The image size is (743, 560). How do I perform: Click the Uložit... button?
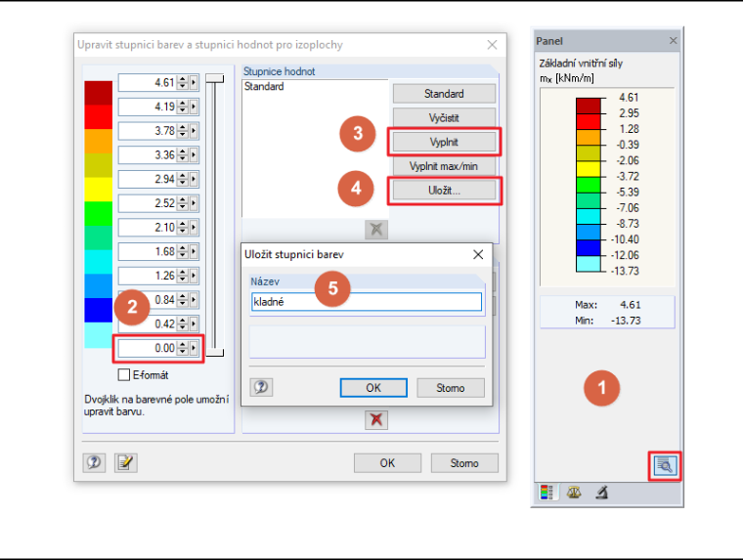pyautogui.click(x=444, y=191)
